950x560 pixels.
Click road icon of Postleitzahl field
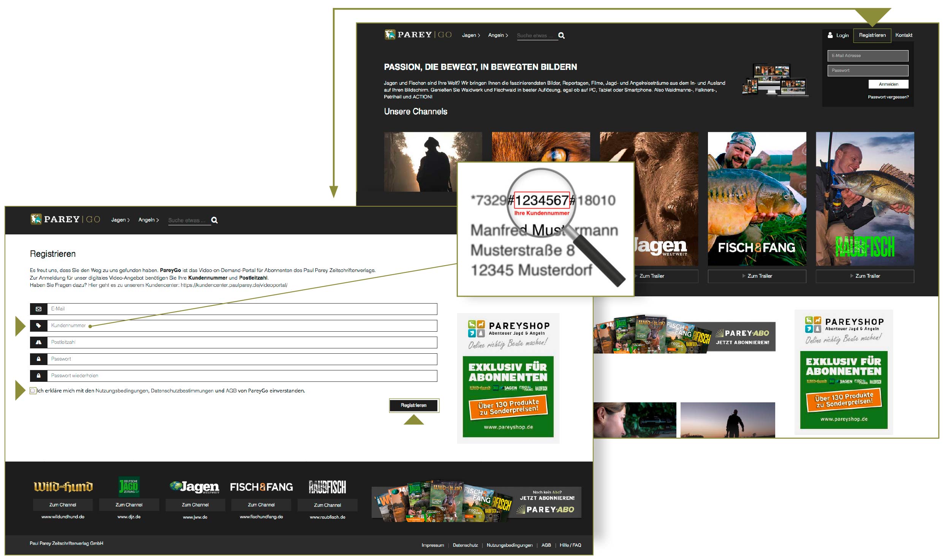pyautogui.click(x=38, y=342)
